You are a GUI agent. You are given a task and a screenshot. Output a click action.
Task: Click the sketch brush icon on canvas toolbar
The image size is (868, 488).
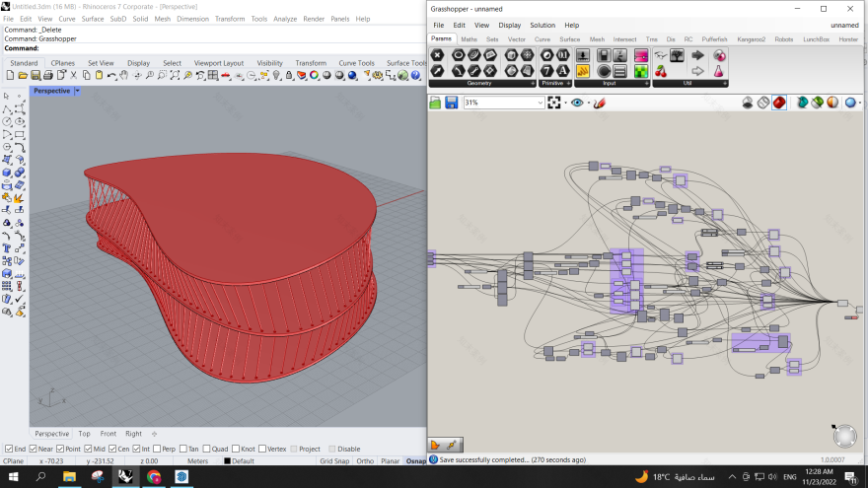pyautogui.click(x=599, y=103)
